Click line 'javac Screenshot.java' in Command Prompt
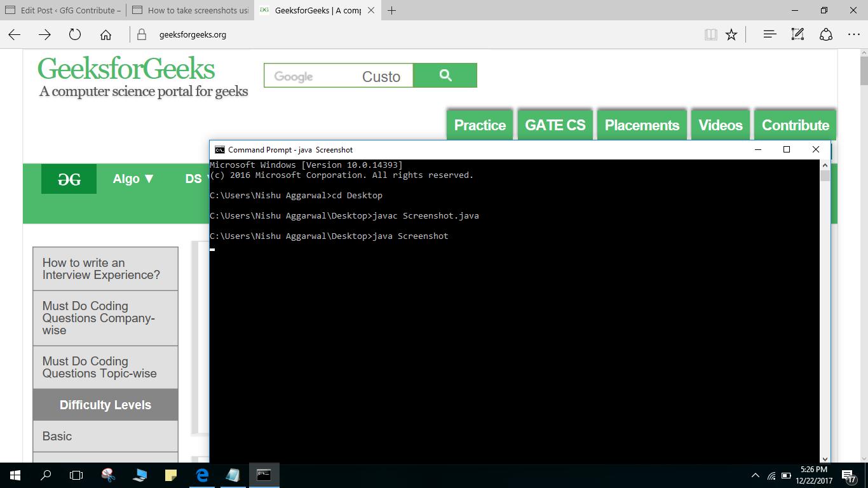868x488 pixels. click(344, 215)
